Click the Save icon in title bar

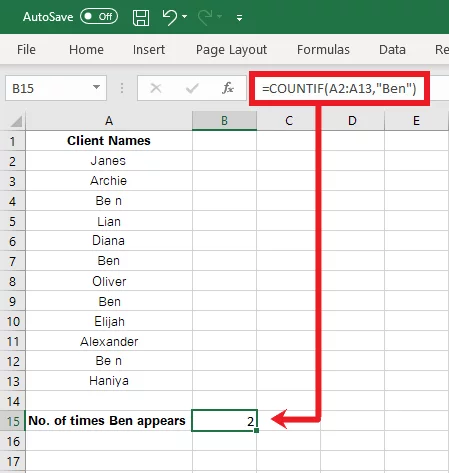pyautogui.click(x=141, y=17)
